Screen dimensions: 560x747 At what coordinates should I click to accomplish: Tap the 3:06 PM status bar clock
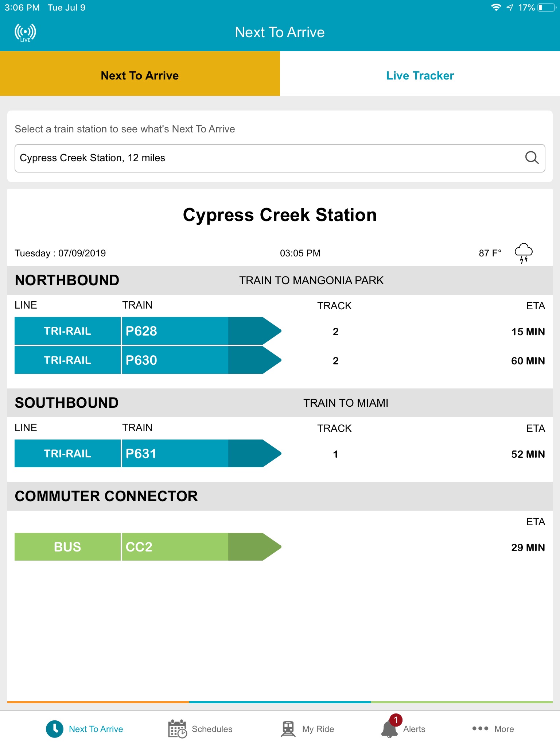22,8
